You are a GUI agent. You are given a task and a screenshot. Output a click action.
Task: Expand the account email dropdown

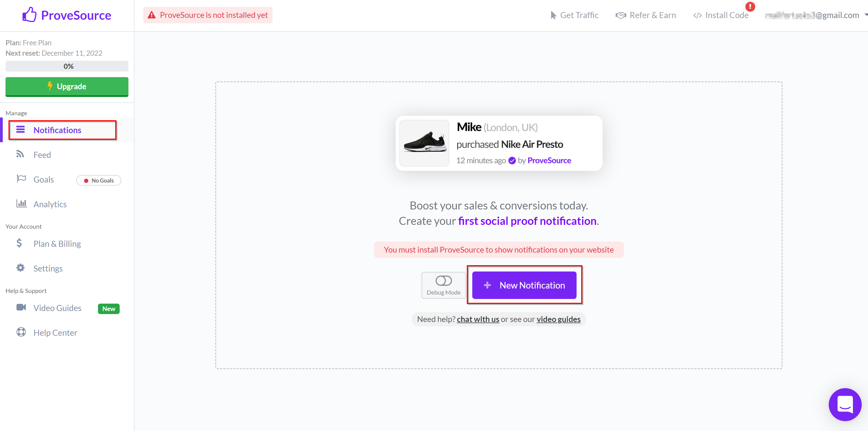click(x=864, y=15)
